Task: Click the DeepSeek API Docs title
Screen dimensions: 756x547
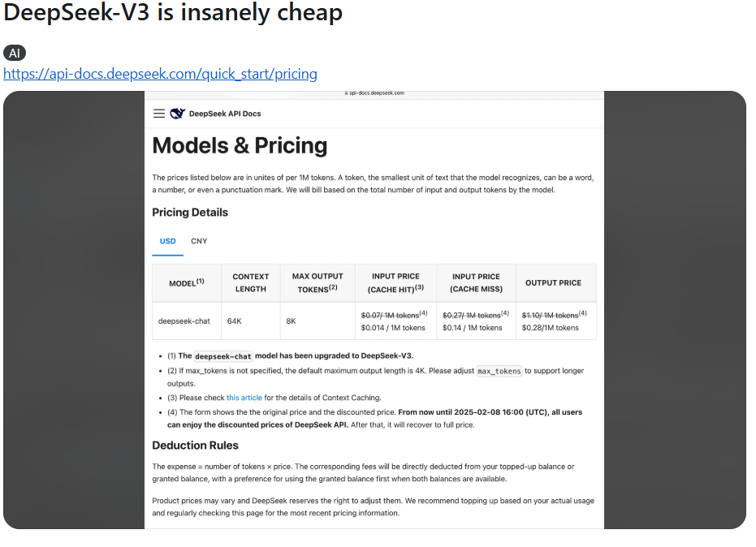Action: click(225, 114)
